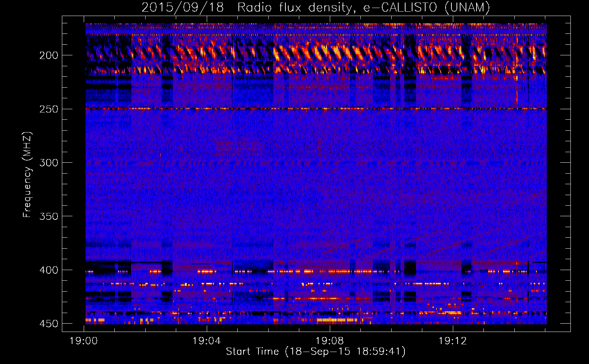
Task: Click the 'Start Time (18-Sep-15 18:59:41)' label
Action: click(x=316, y=352)
